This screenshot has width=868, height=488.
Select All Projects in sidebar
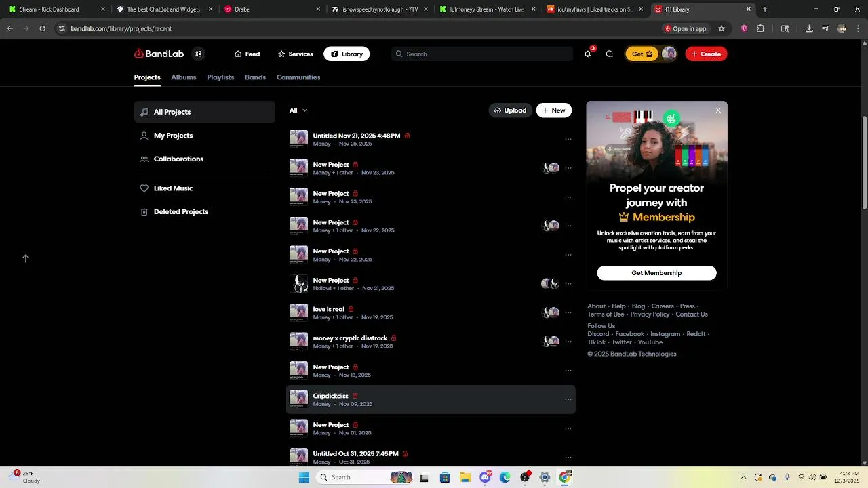(x=204, y=112)
